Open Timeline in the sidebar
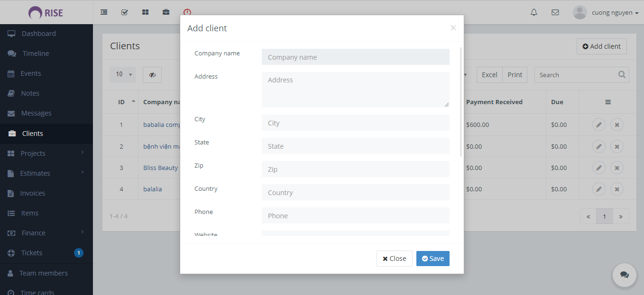The image size is (644, 295). tap(46, 54)
